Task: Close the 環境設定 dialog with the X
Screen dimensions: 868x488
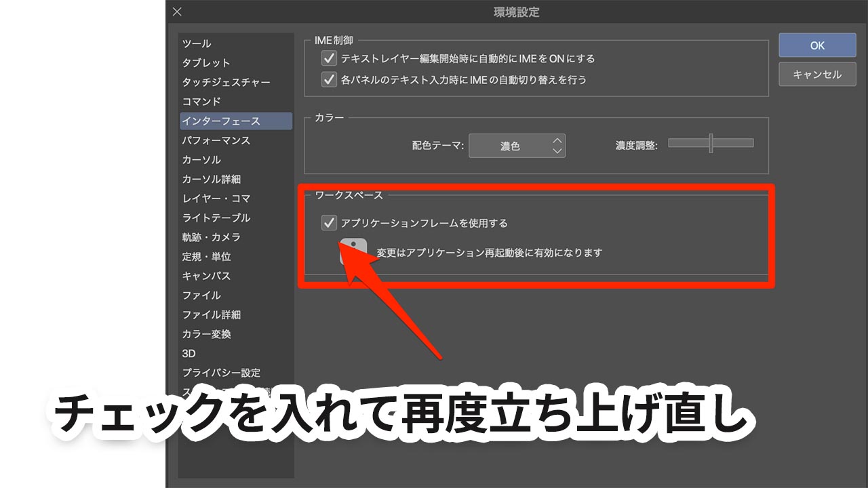Action: (177, 12)
